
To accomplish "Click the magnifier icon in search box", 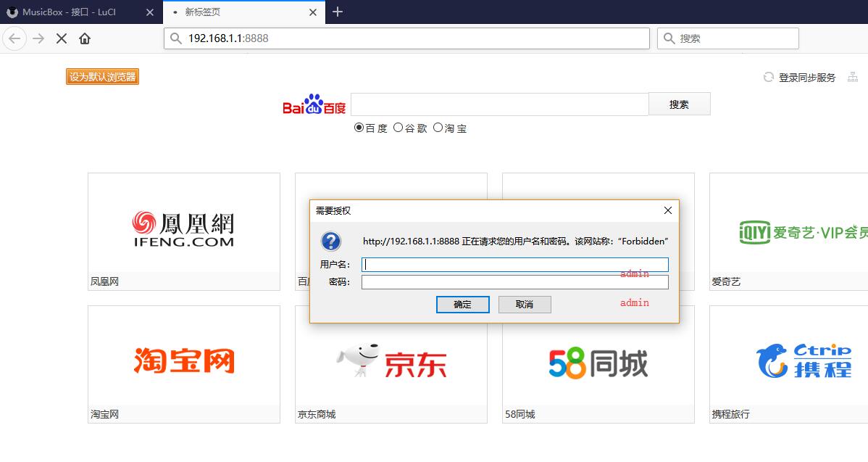I will coord(669,38).
